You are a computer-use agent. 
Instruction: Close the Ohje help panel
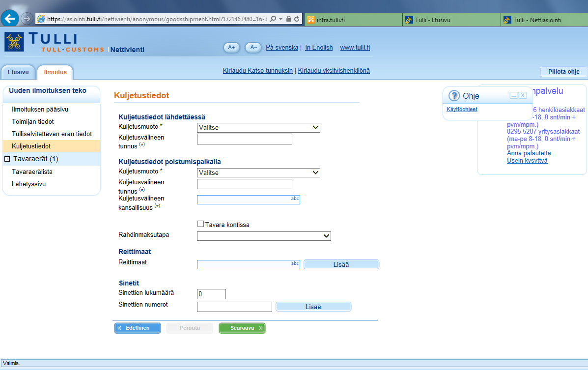click(x=523, y=95)
